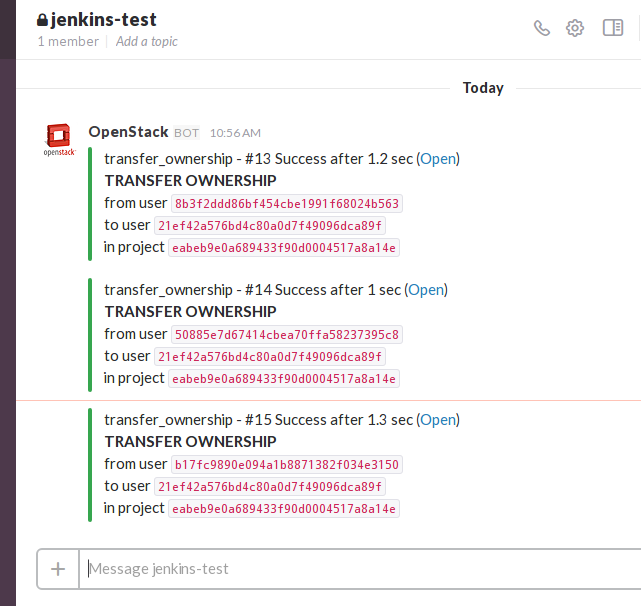
Task: Click the OpenStack bot avatar
Action: (x=59, y=140)
